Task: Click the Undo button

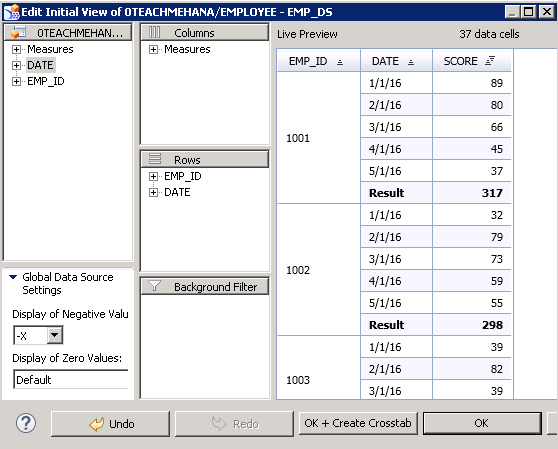Action: [x=110, y=424]
